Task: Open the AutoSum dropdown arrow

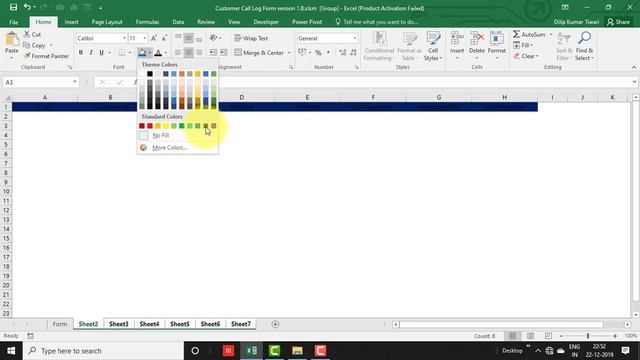Action: pyautogui.click(x=551, y=34)
